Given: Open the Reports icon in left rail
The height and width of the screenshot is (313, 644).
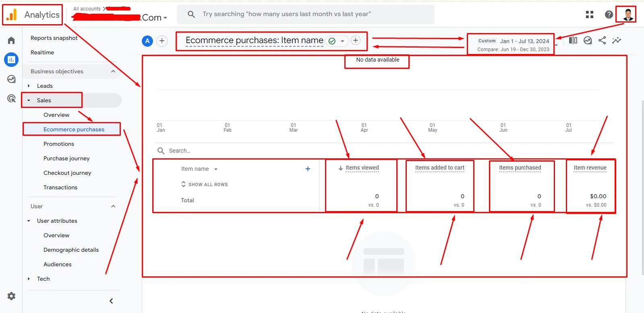Looking at the screenshot, I should tap(11, 60).
